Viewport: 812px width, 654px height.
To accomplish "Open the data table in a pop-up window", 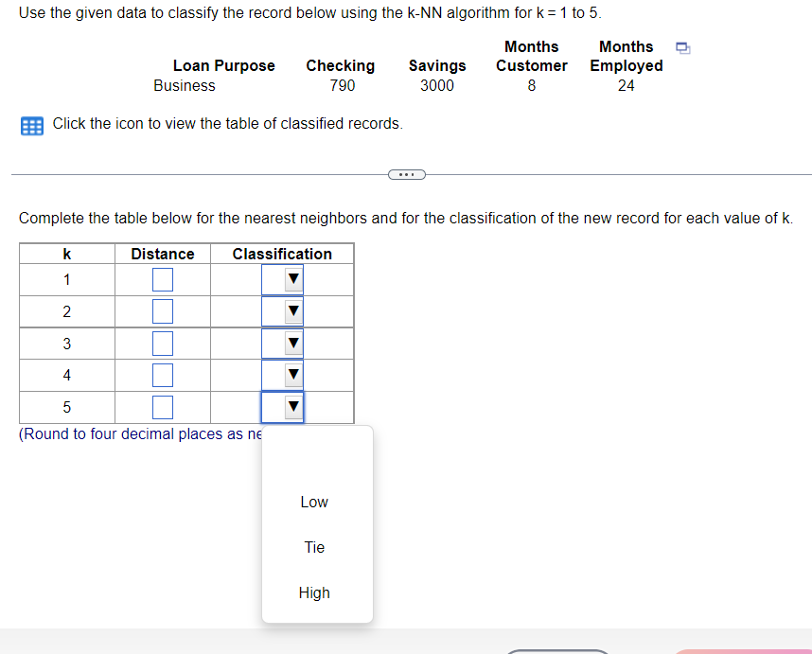I will point(681,45).
